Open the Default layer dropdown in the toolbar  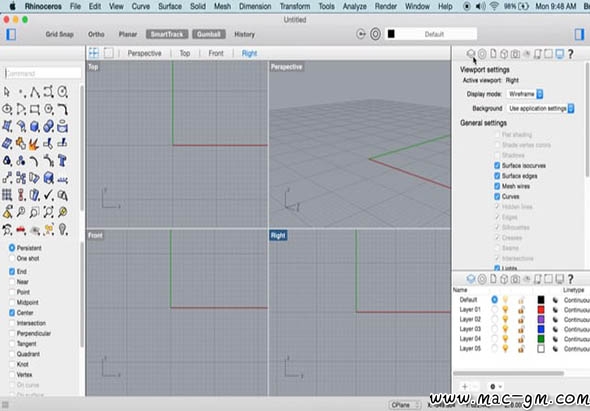432,34
